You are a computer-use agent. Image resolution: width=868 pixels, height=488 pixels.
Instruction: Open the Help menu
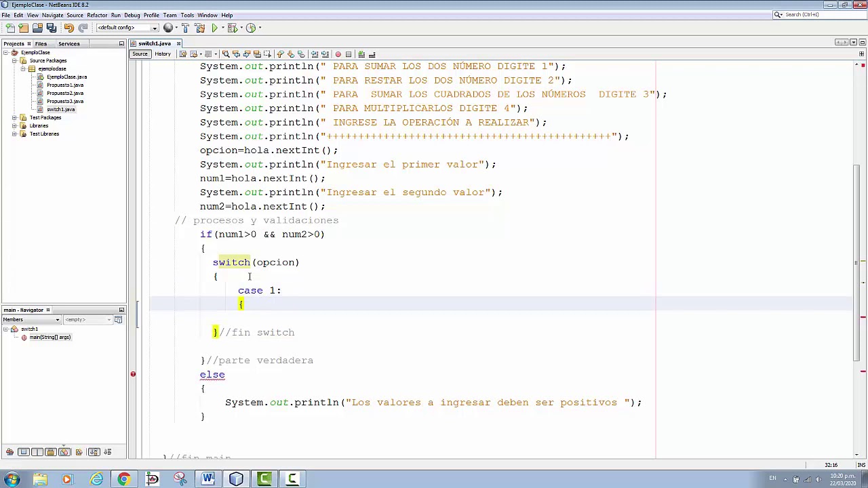[x=227, y=15]
